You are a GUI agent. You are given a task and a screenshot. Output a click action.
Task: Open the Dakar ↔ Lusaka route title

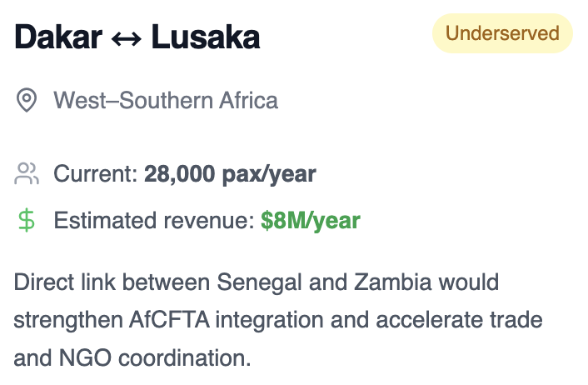137,37
